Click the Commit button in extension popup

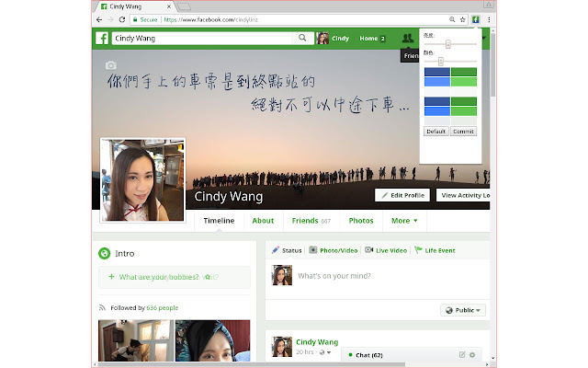(463, 132)
